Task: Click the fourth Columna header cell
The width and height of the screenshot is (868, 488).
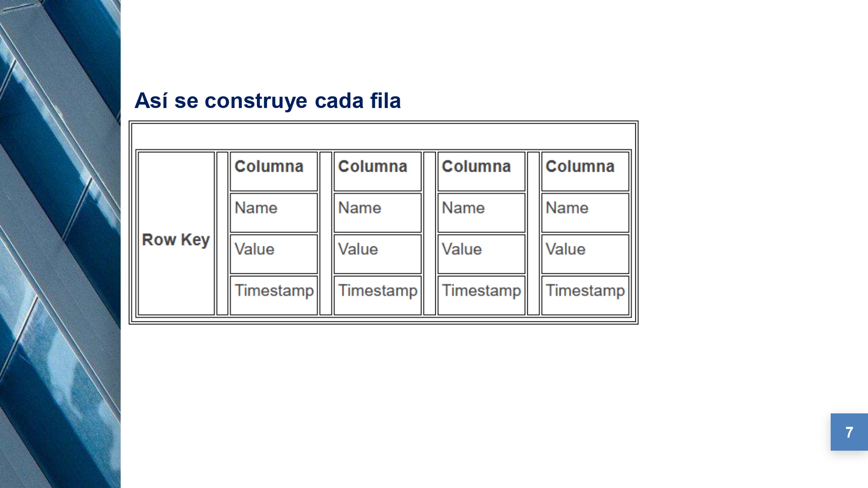Action: 585,171
